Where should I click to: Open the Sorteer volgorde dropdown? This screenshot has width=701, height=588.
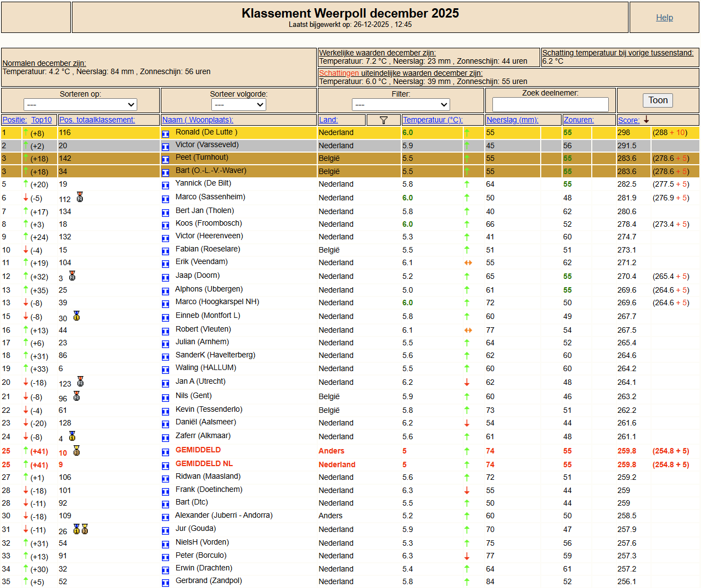[238, 104]
